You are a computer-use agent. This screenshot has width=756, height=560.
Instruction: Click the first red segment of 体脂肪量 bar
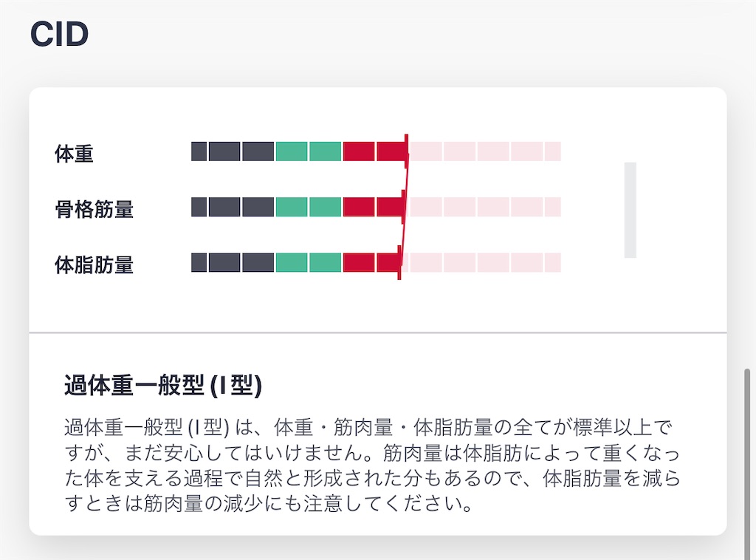(359, 262)
